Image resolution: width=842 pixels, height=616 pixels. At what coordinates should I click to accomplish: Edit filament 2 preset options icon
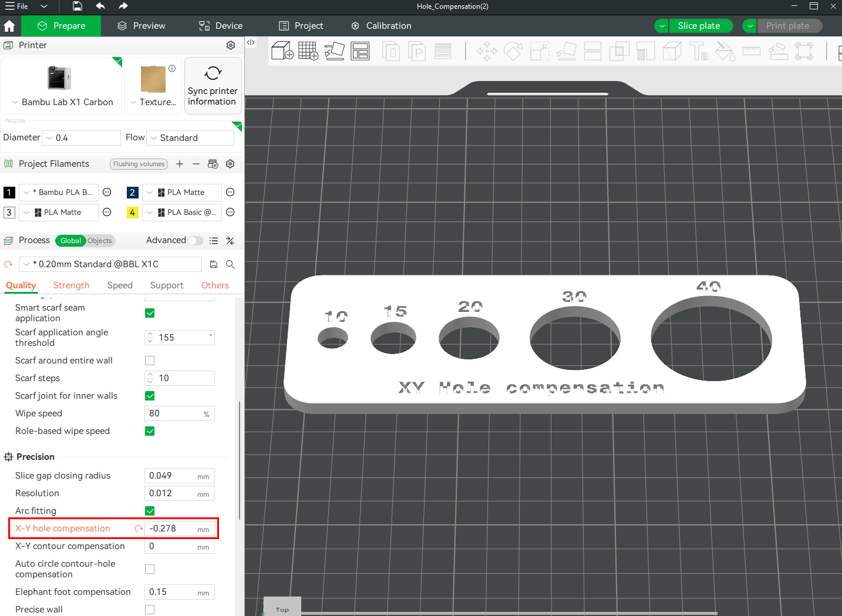coord(230,192)
